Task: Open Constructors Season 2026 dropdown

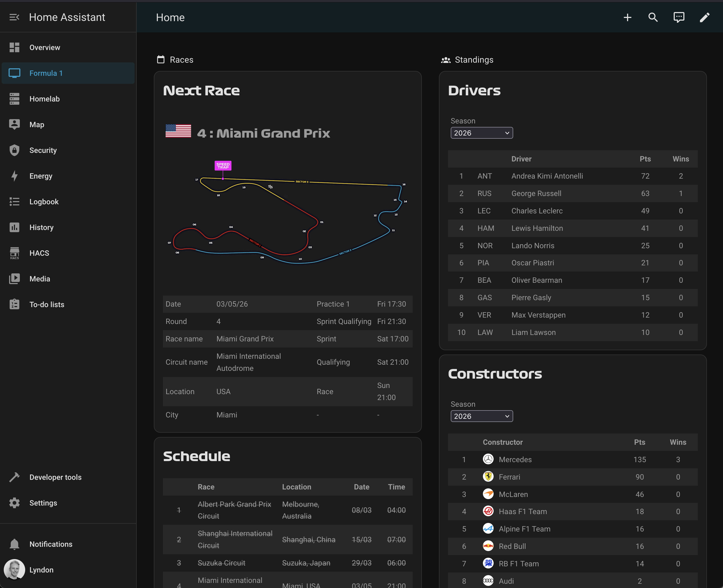Action: [x=481, y=416]
